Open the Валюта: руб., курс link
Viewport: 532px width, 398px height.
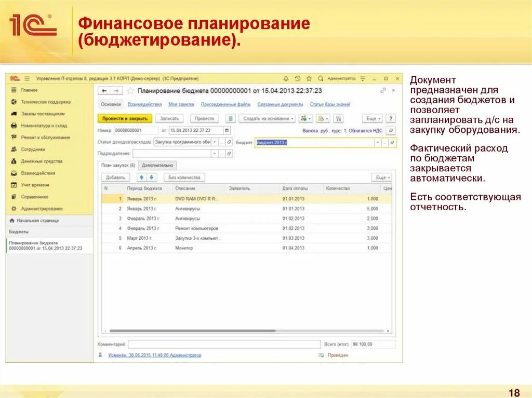[342, 131]
